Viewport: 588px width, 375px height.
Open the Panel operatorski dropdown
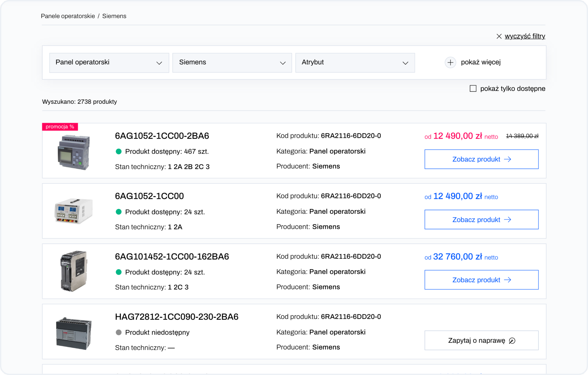[109, 63]
